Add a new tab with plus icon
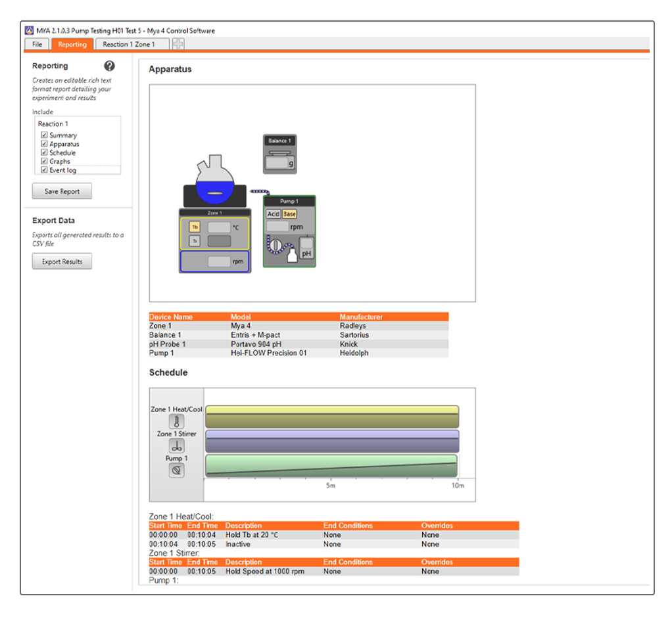Viewport: 672px width, 617px height. coord(178,43)
